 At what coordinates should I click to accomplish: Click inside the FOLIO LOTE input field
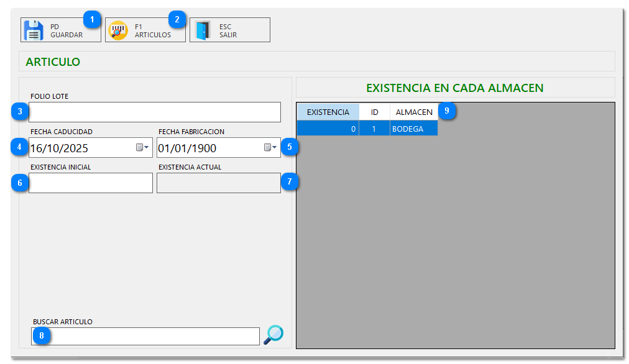[x=154, y=112]
